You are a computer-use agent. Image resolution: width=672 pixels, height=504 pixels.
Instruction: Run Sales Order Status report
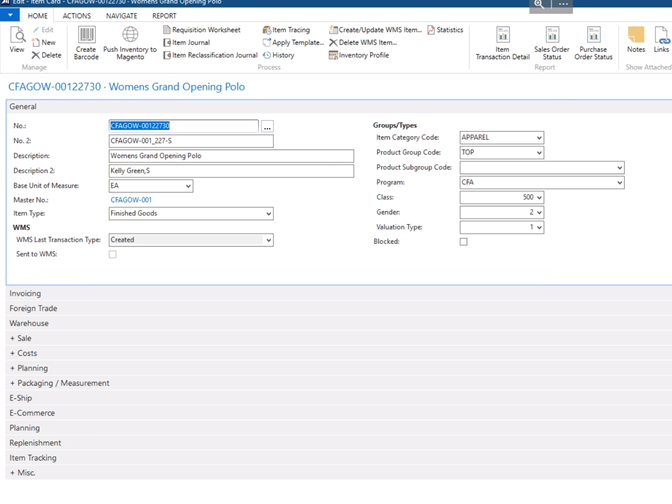[552, 43]
